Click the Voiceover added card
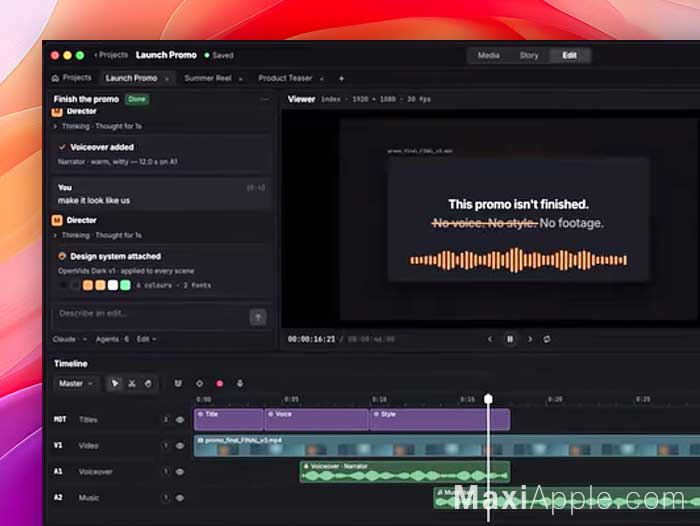 pos(162,154)
